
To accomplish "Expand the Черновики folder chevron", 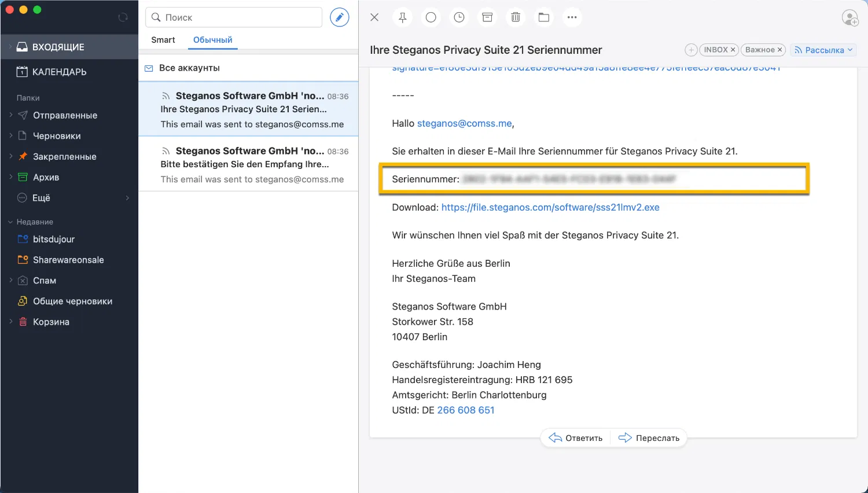I will (10, 135).
